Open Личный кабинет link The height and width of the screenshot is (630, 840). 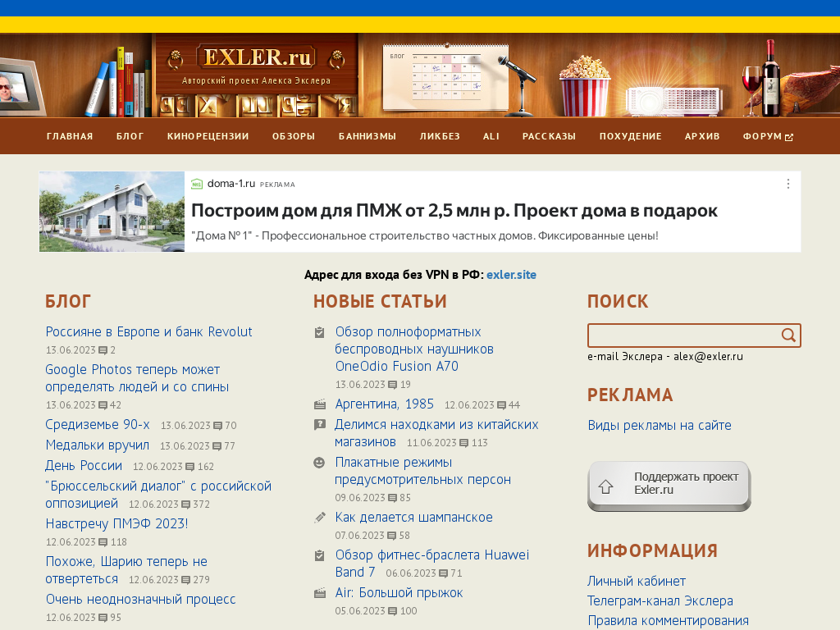pos(637,582)
